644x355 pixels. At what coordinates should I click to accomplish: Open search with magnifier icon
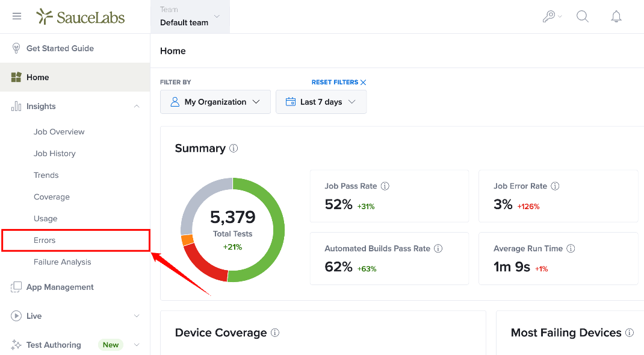(583, 16)
